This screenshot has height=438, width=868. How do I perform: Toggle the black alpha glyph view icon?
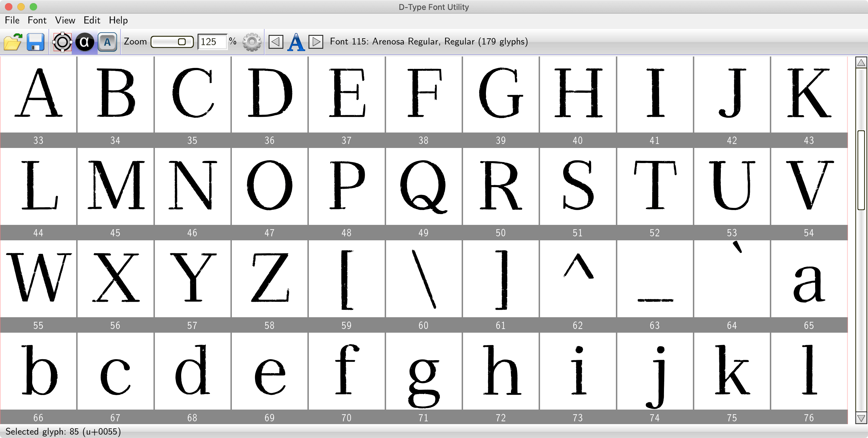85,42
